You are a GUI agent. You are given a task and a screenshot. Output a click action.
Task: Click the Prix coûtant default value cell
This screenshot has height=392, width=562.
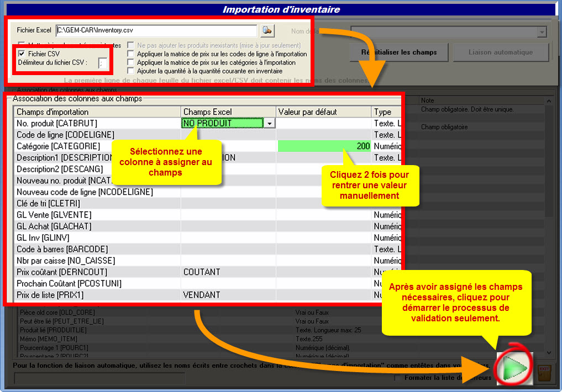(324, 272)
